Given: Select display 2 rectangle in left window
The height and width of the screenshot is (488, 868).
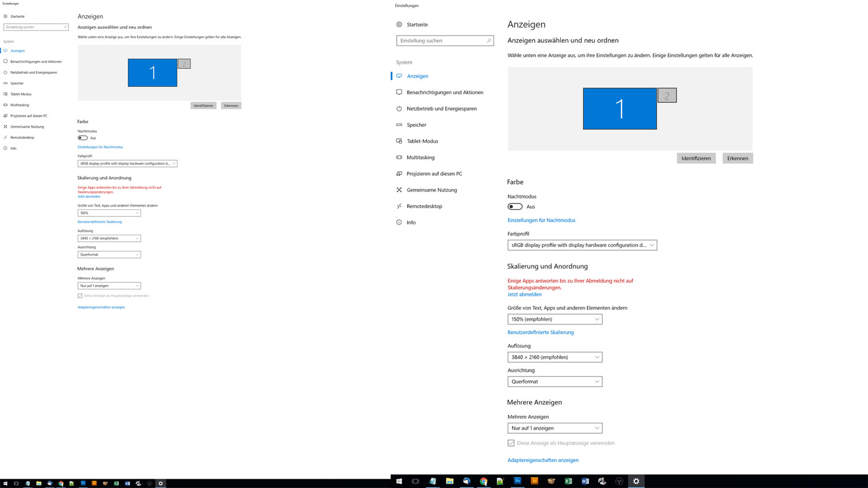Looking at the screenshot, I should coord(184,64).
